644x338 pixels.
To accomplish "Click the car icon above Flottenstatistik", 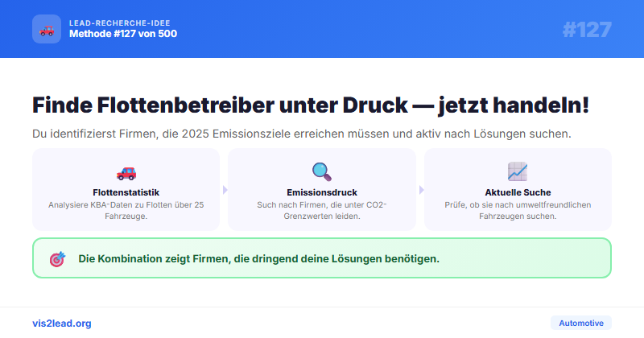I will [x=126, y=172].
